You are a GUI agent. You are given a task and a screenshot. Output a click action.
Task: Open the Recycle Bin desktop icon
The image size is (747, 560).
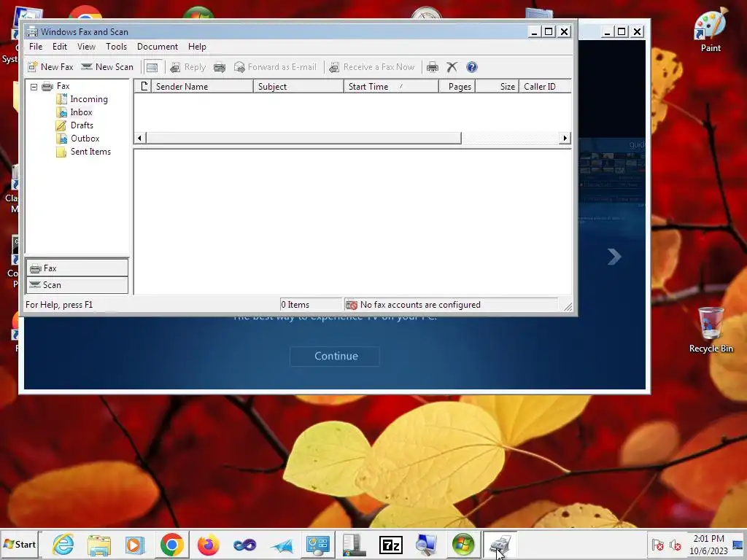[x=711, y=330]
